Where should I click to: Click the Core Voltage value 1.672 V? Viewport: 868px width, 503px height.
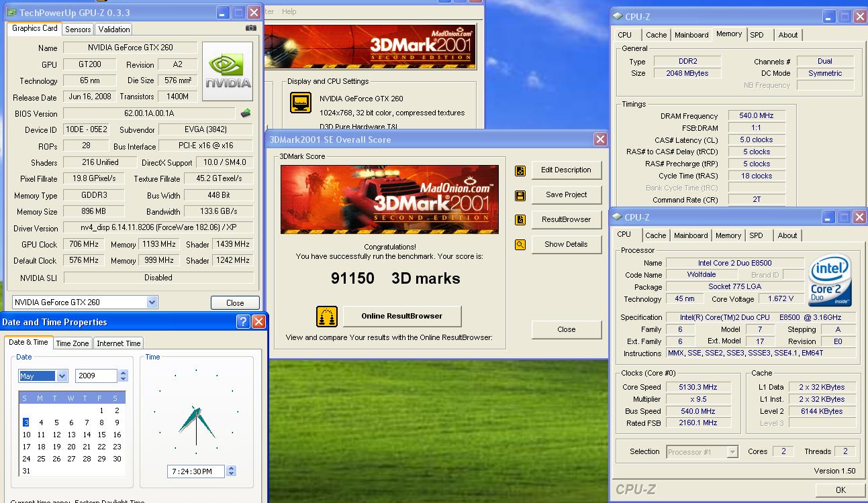781,299
